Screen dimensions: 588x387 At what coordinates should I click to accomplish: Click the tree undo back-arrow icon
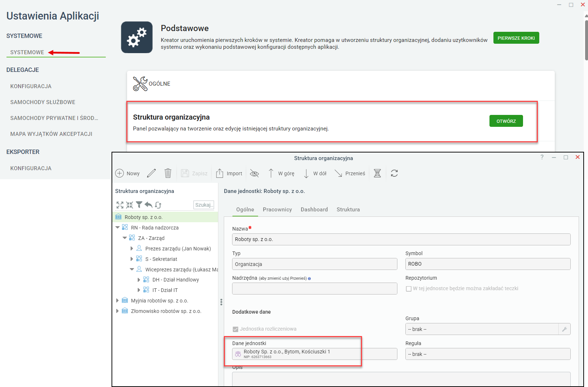coord(148,205)
